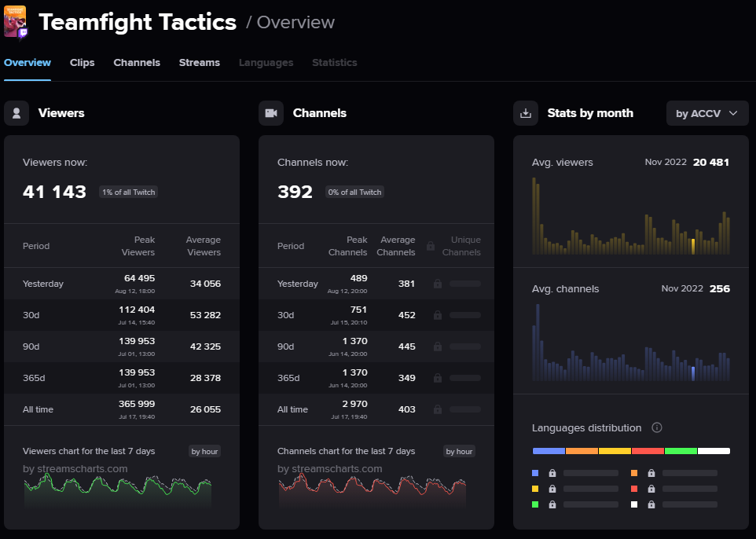Viewport: 756px width, 539px height.
Task: Click the yellow segment of languages bar
Action: point(615,451)
